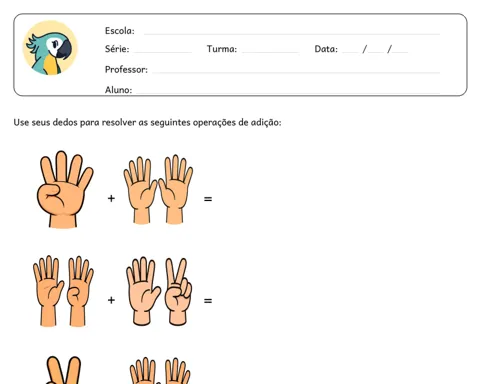Image resolution: width=480 pixels, height=384 pixels.
Task: Click the equals sign in second equation
Action: click(208, 301)
